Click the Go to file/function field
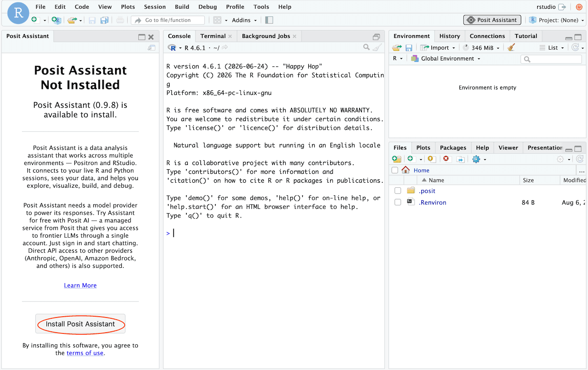588x370 pixels. (x=168, y=20)
